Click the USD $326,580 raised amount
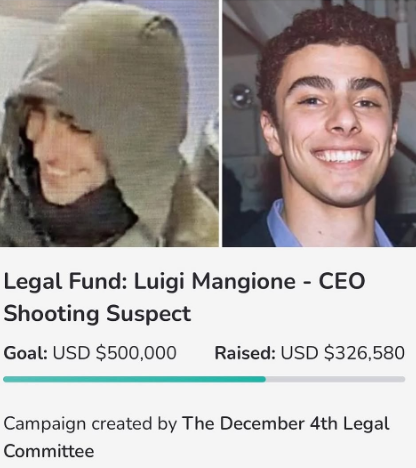Viewport: 416px width, 468px height. click(x=343, y=353)
